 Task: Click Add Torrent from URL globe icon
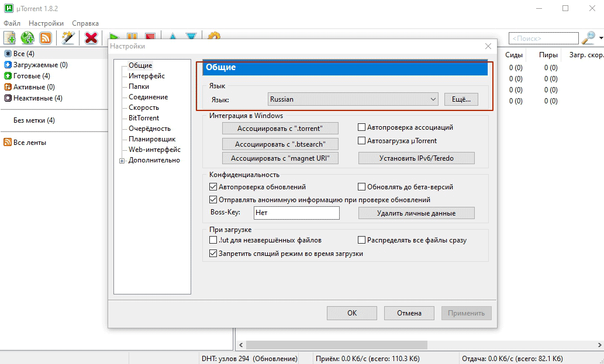27,38
